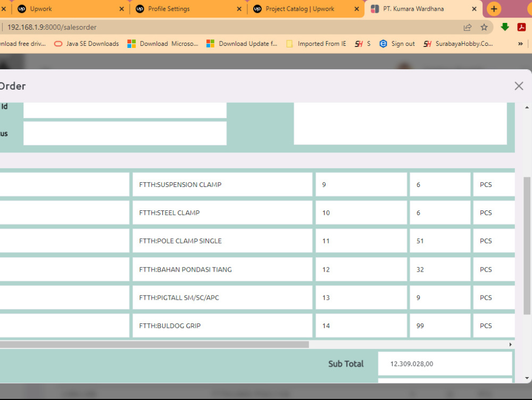This screenshot has height=400, width=532.
Task: Open Download Microso... bookmark
Action: 163,44
